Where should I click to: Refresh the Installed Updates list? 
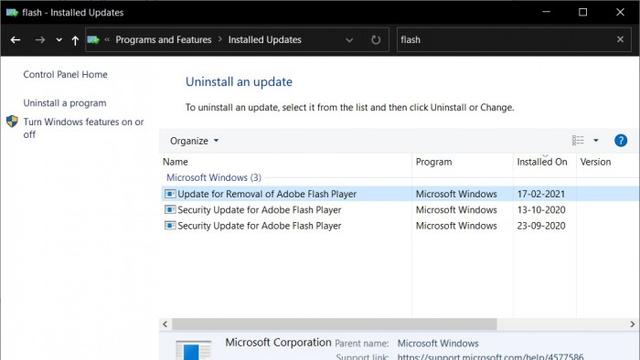(376, 40)
